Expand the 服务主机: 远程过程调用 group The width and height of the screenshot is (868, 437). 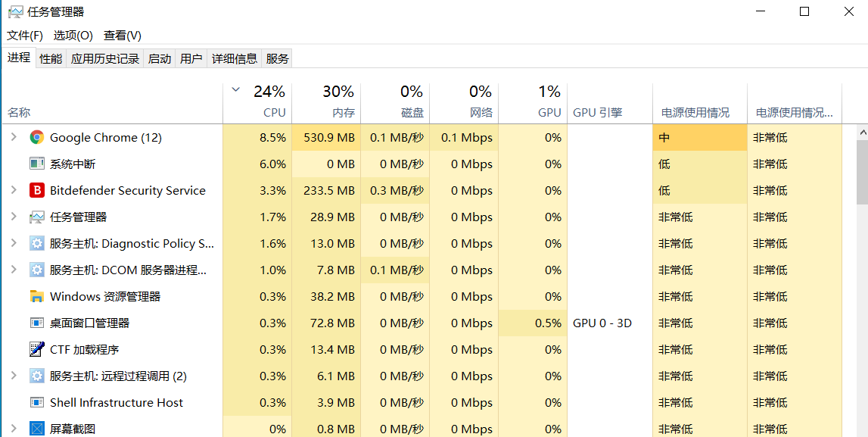coord(13,376)
